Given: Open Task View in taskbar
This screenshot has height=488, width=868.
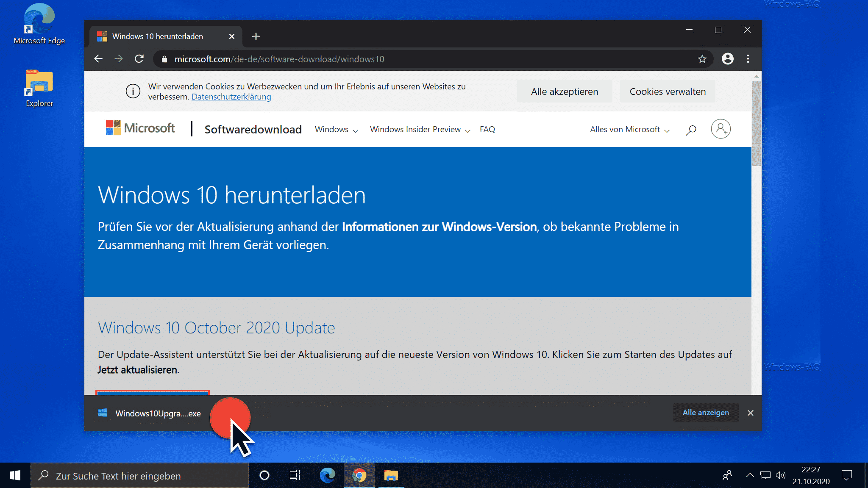Looking at the screenshot, I should pos(295,476).
